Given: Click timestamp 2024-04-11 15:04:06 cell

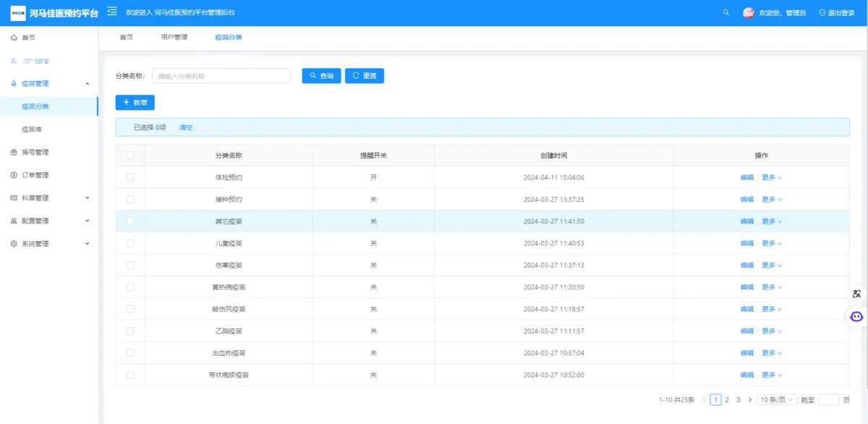Looking at the screenshot, I should click(553, 177).
